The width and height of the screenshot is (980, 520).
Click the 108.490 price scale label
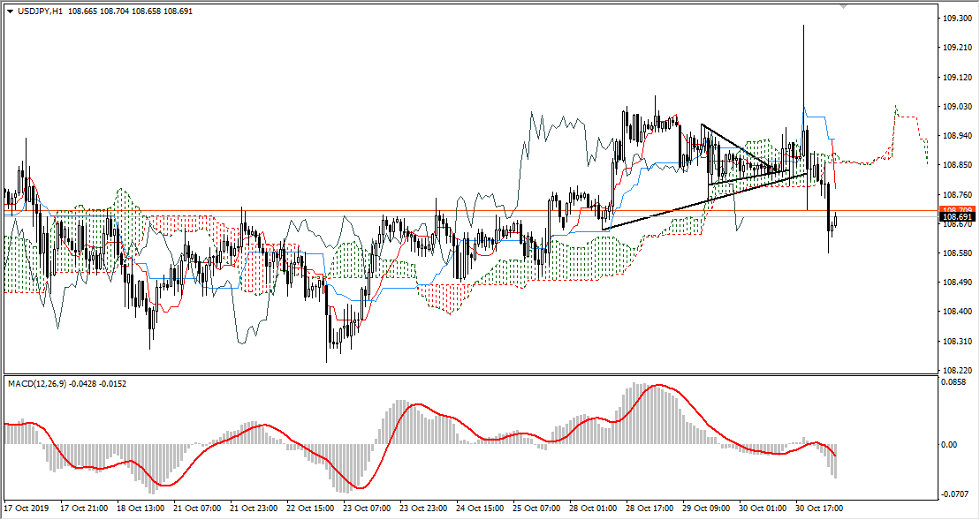[x=956, y=283]
